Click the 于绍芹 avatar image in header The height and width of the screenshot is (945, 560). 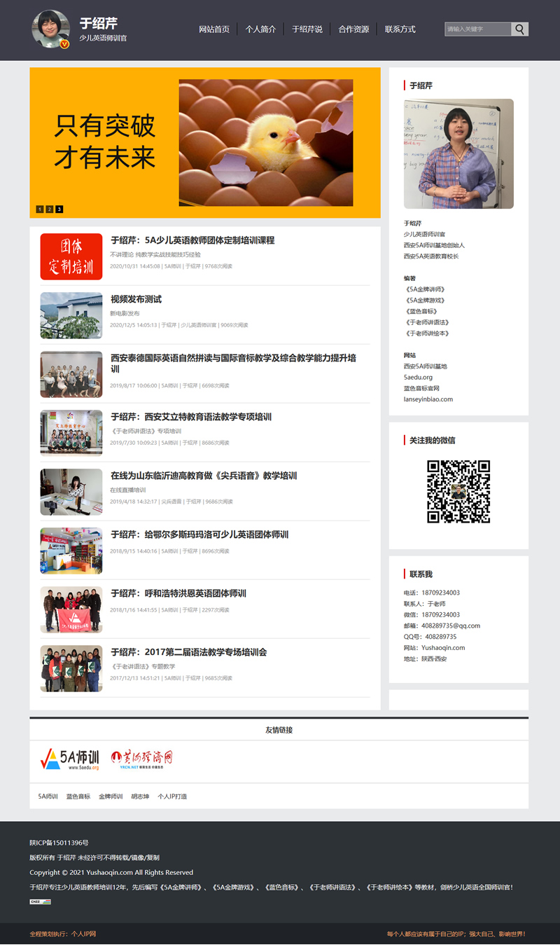click(x=49, y=29)
